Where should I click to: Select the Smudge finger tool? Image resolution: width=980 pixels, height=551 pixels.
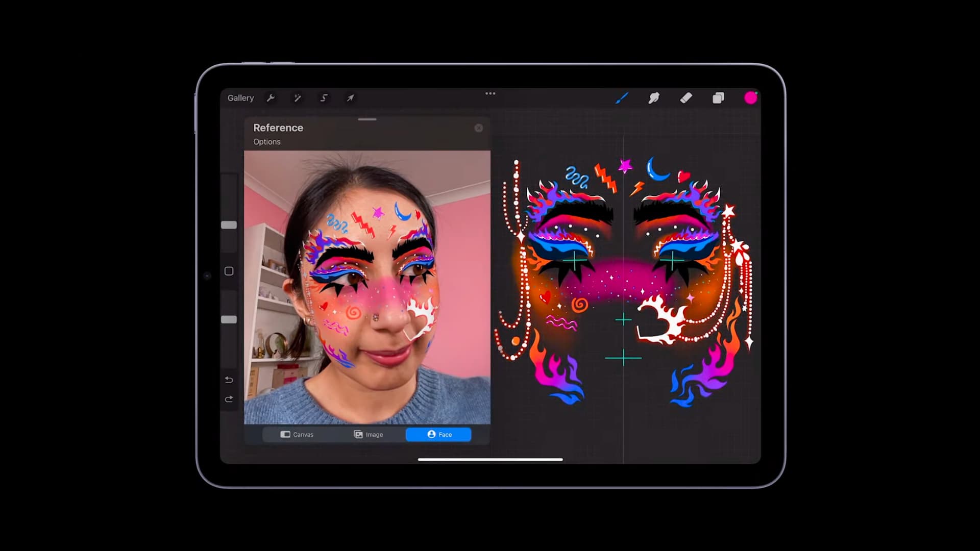click(654, 98)
